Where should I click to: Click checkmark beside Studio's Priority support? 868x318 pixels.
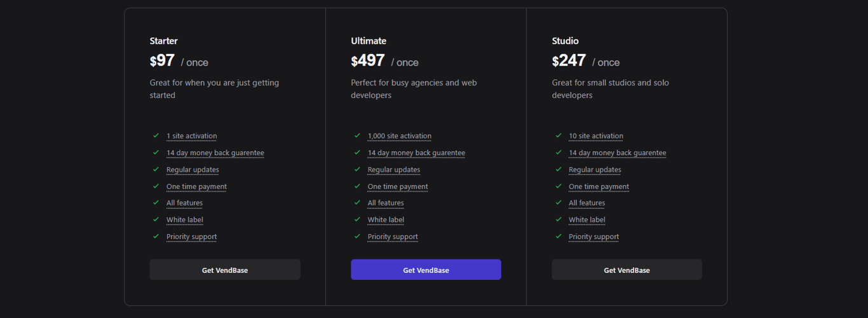[x=559, y=236]
